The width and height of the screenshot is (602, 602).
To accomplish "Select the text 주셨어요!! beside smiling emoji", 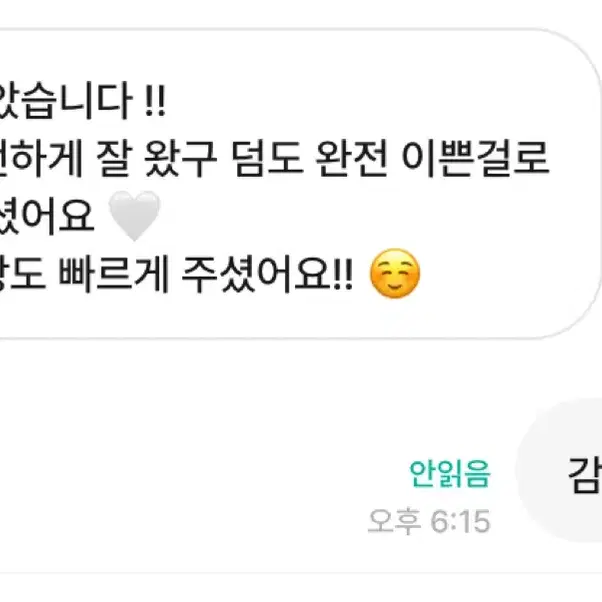I will coord(267,274).
